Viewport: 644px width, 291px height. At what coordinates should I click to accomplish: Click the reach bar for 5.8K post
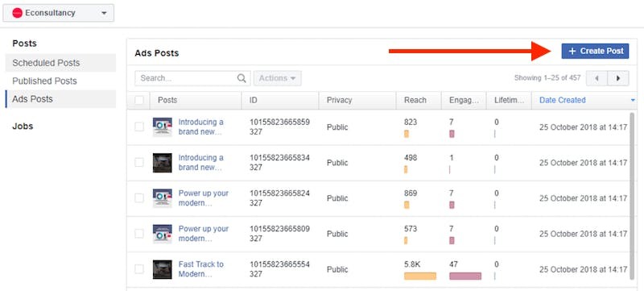tap(419, 276)
